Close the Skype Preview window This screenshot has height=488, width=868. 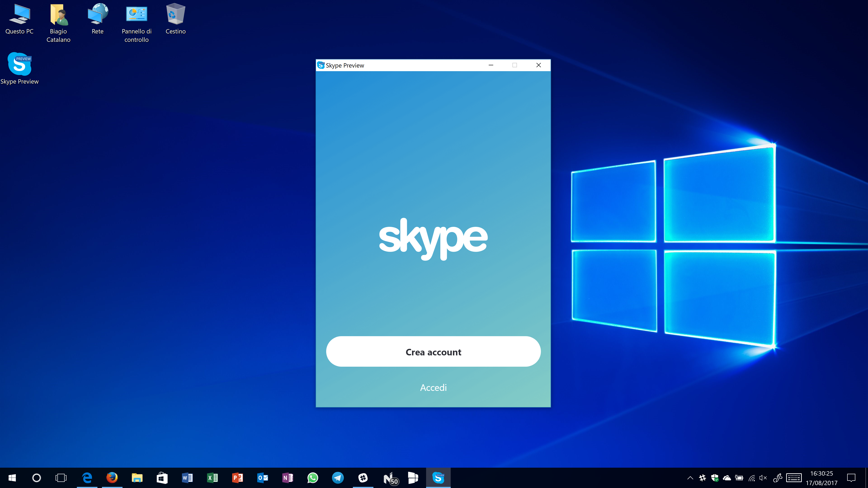tap(538, 65)
